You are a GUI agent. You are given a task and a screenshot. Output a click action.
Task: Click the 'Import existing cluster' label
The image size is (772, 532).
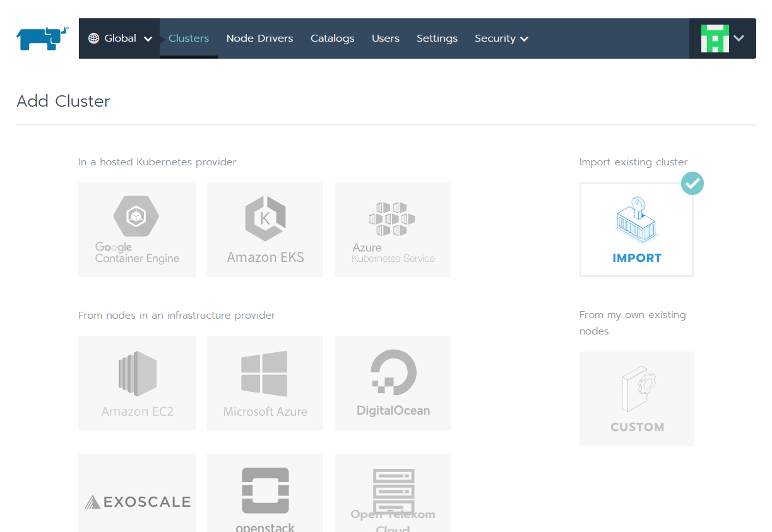[x=633, y=162]
